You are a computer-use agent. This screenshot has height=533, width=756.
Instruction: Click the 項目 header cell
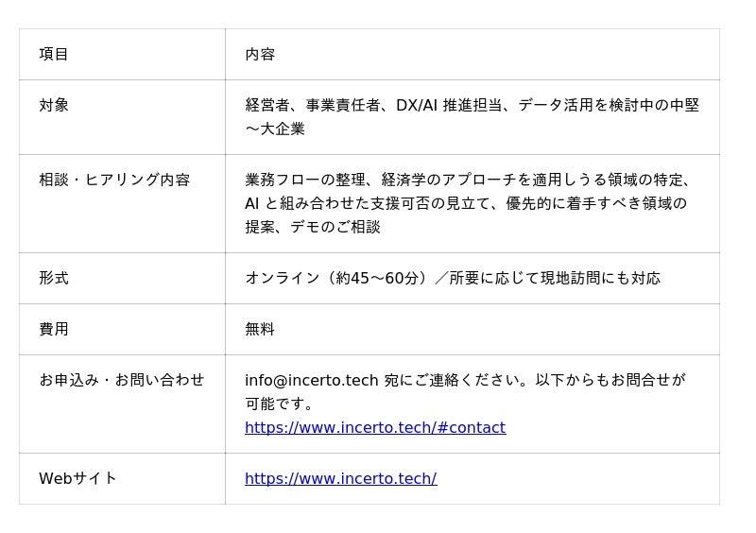(54, 55)
